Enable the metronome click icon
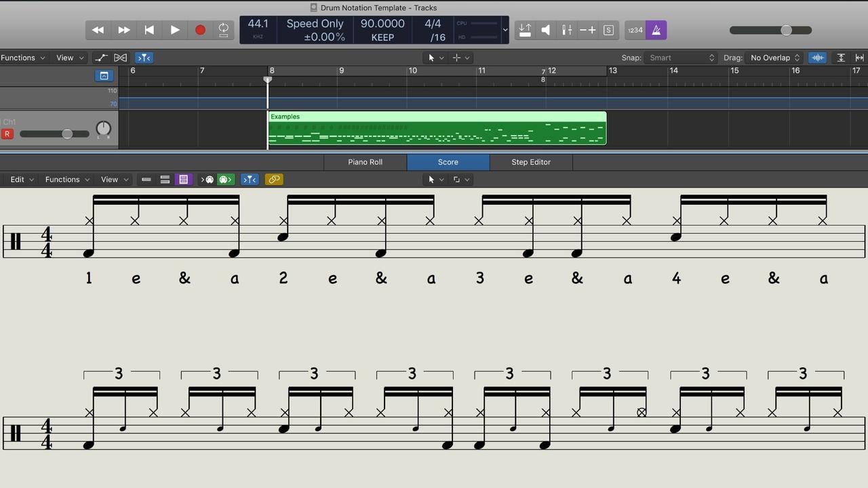Image resolution: width=868 pixels, height=488 pixels. point(656,30)
